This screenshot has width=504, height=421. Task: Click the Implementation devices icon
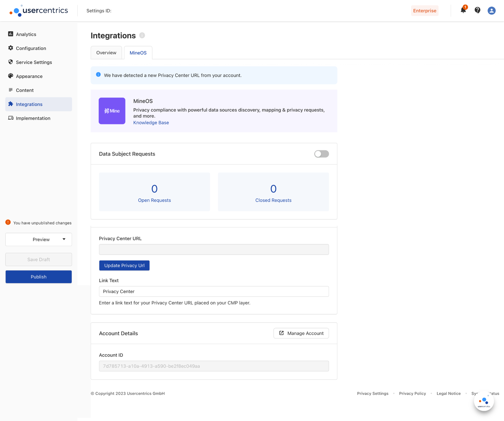point(11,118)
